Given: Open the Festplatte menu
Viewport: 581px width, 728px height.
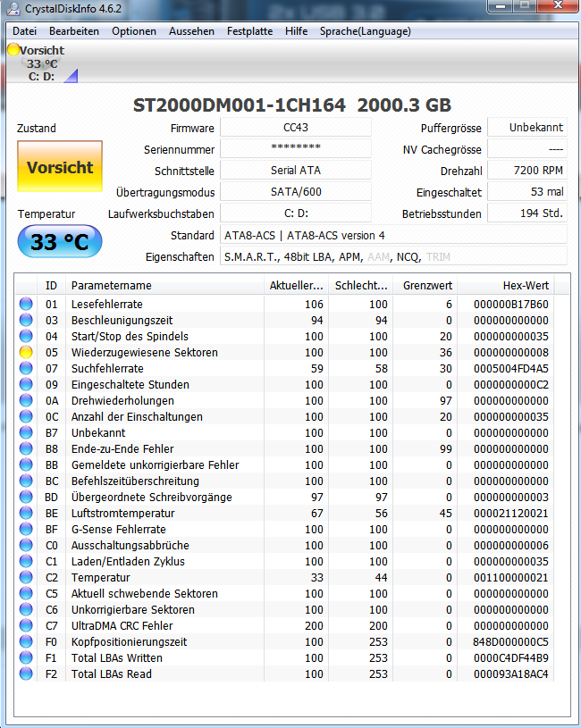Looking at the screenshot, I should click(249, 31).
